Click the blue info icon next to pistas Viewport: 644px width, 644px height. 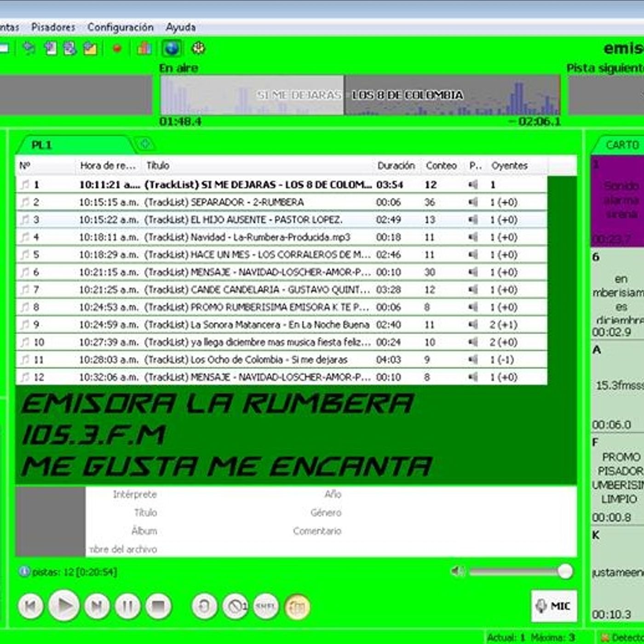point(24,571)
